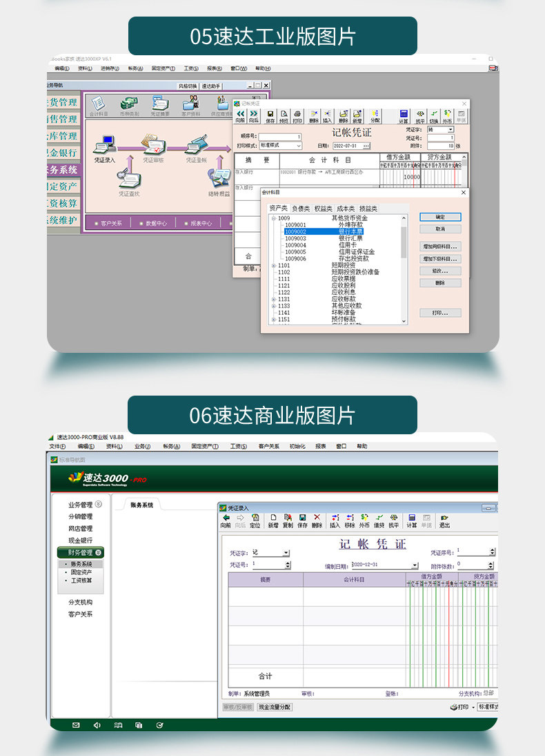This screenshot has height=756, width=545.
Task: Select tree row 1009003 银行汇票
Action: (x=324, y=238)
